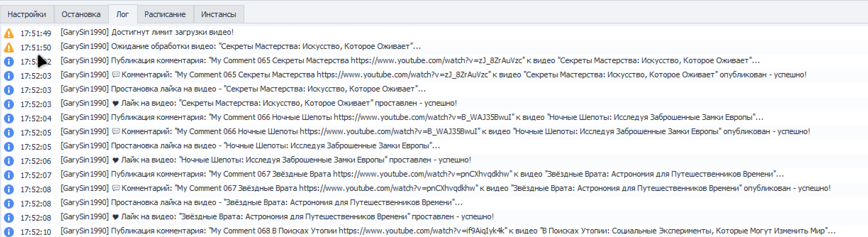Select the timestamp 17:52:10

[36, 232]
